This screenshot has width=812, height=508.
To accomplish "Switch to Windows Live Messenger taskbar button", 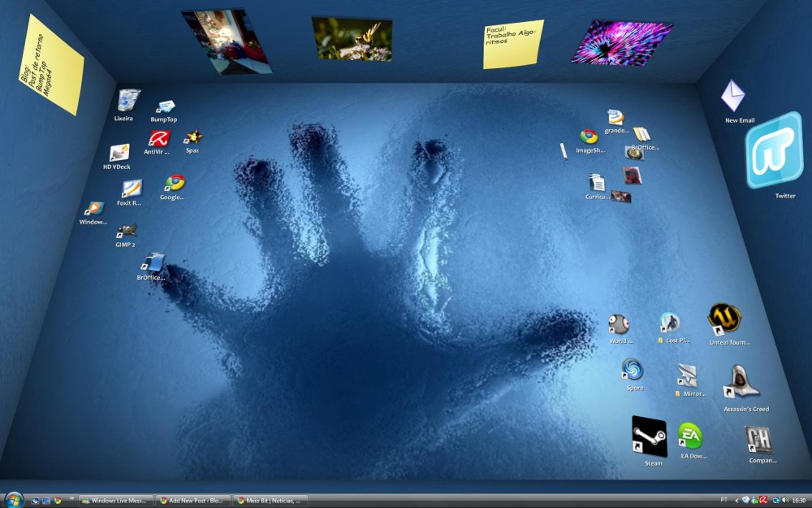I will pyautogui.click(x=115, y=501).
